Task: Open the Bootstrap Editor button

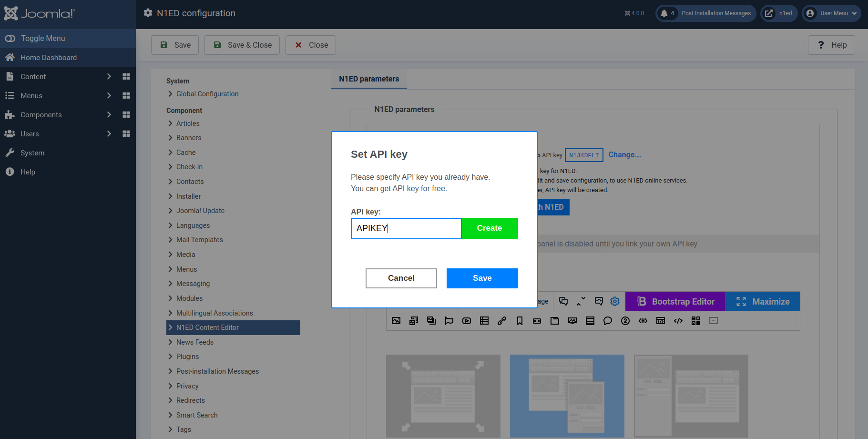Action: [675, 301]
